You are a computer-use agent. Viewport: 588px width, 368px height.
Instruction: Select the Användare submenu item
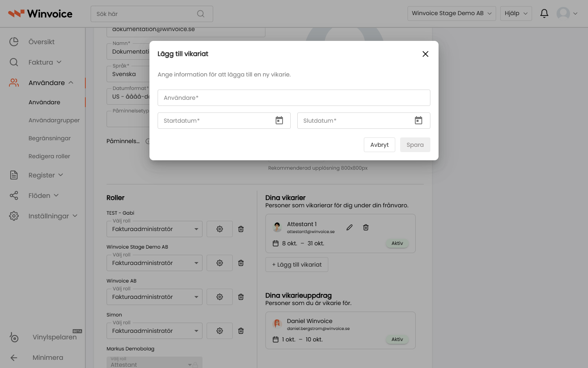(44, 102)
